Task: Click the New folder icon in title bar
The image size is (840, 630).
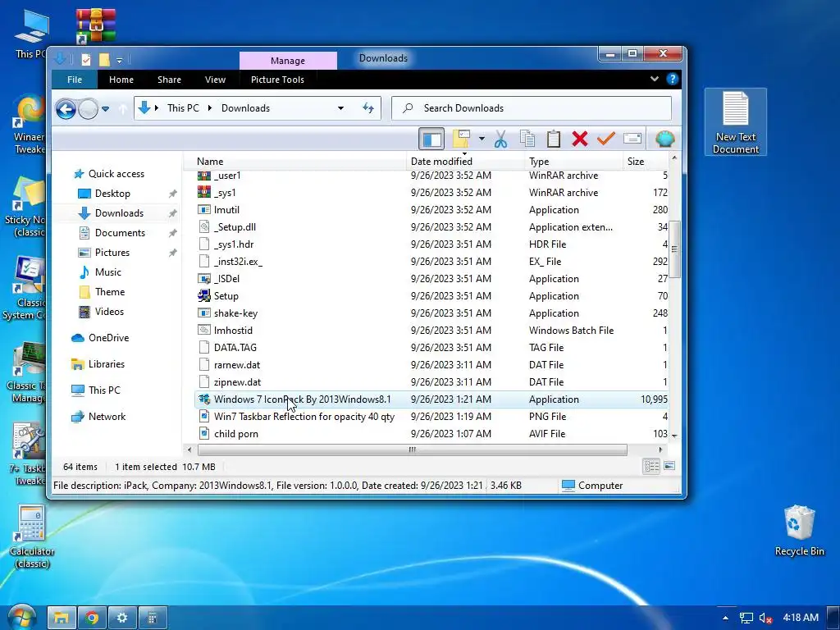Action: coord(104,59)
